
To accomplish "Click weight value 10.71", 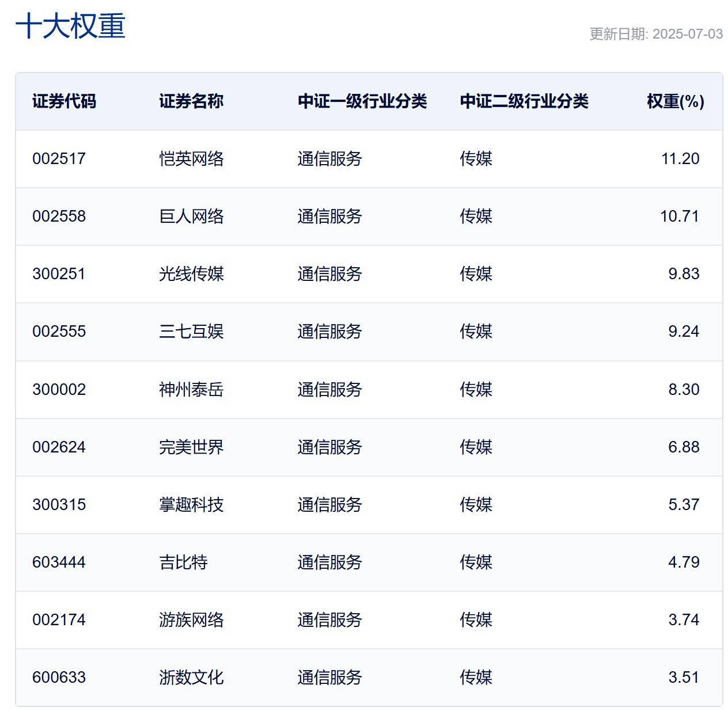I will coord(680,216).
